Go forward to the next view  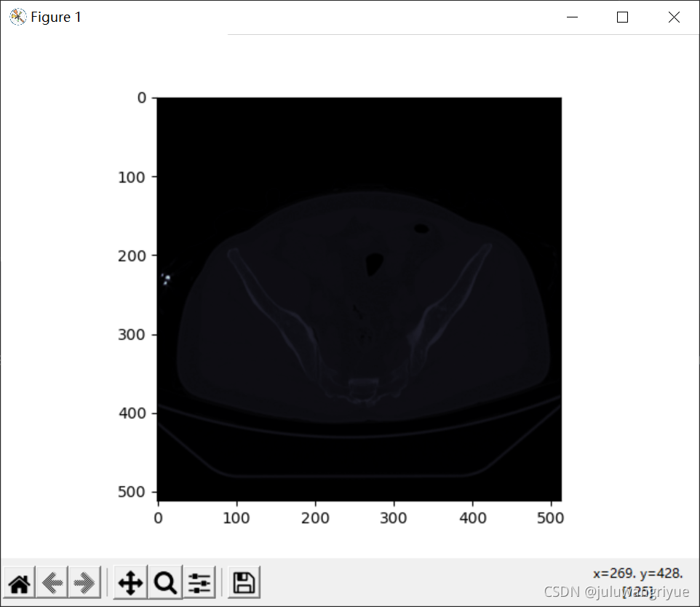tap(84, 582)
